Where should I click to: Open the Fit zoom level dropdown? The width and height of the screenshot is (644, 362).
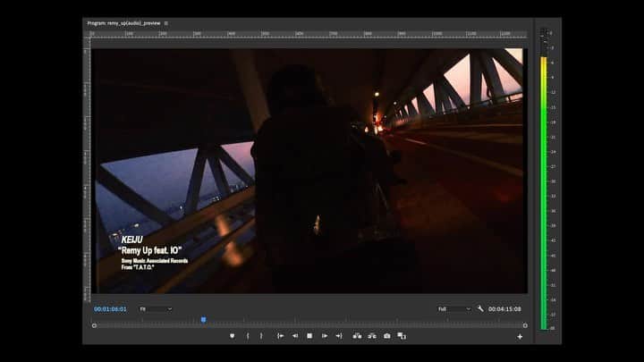(156, 309)
